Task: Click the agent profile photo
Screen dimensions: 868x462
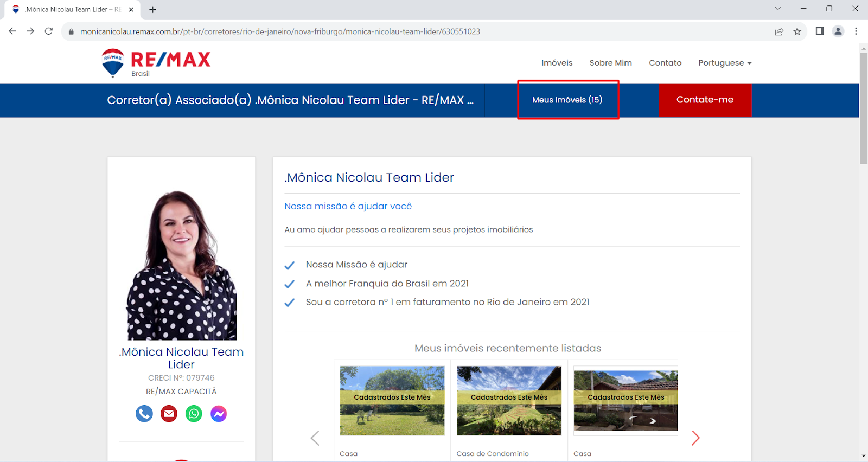Action: click(x=181, y=265)
